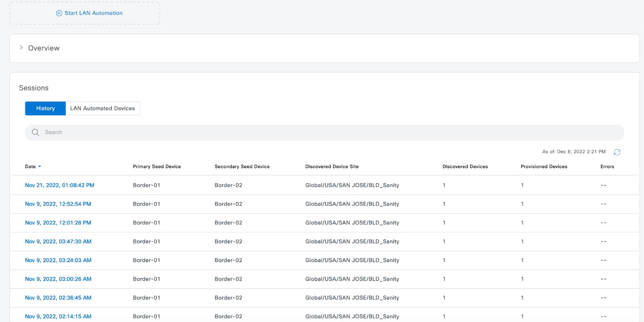The width and height of the screenshot is (644, 322).
Task: Click the search magnifier icon
Action: click(x=36, y=132)
